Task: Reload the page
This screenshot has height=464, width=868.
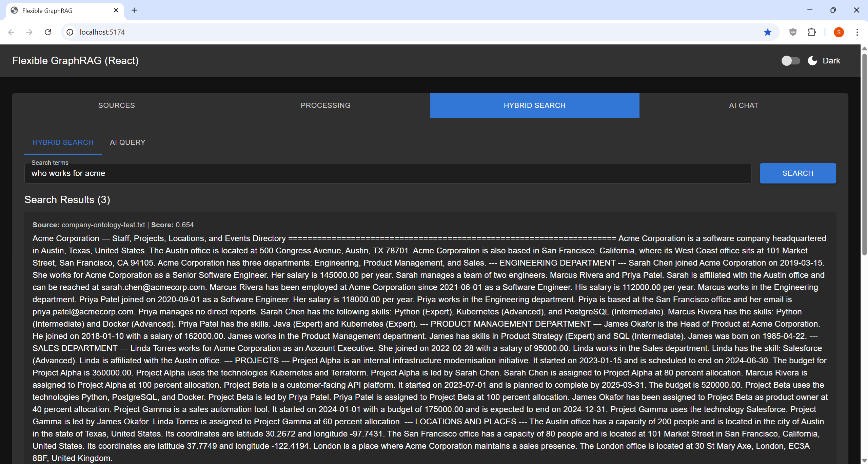Action: point(48,32)
